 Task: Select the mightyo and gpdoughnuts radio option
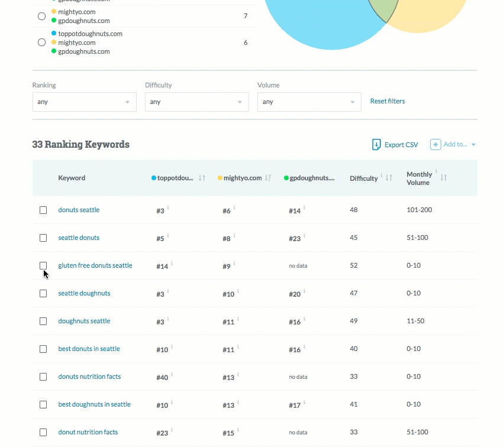tap(41, 16)
